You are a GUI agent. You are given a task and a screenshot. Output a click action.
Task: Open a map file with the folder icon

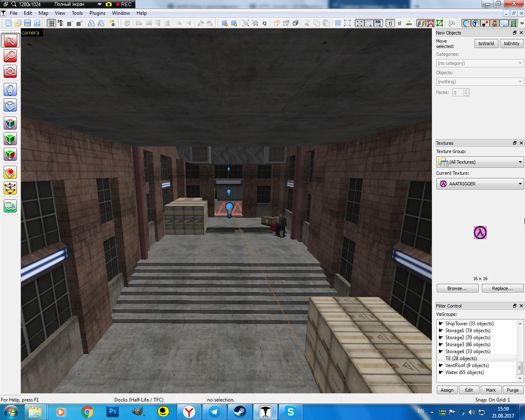coord(18,23)
